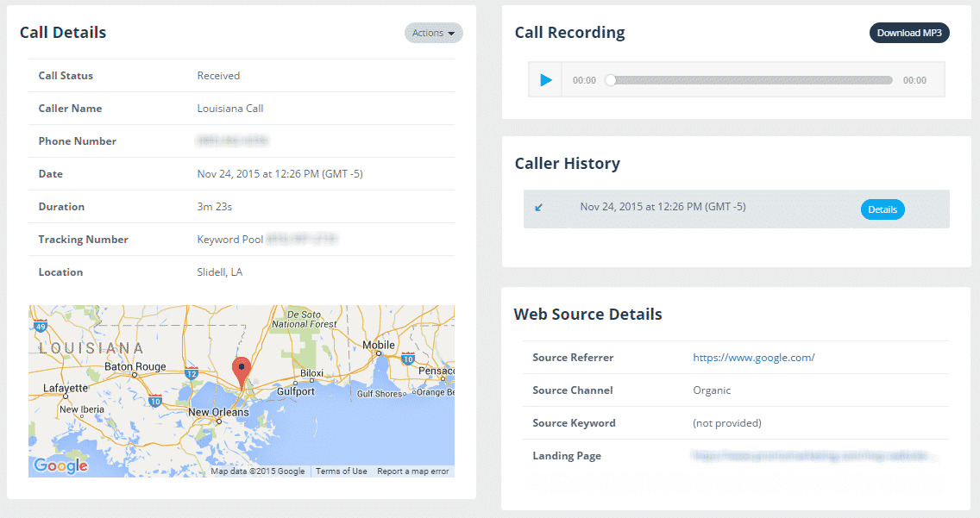The image size is (980, 518).
Task: Click the audio playback progress slider
Action: coord(751,79)
